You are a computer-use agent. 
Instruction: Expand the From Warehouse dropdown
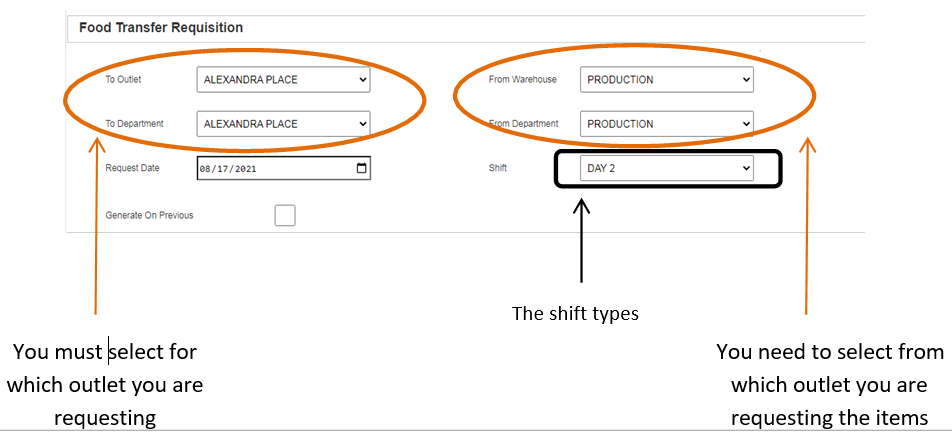pos(666,79)
